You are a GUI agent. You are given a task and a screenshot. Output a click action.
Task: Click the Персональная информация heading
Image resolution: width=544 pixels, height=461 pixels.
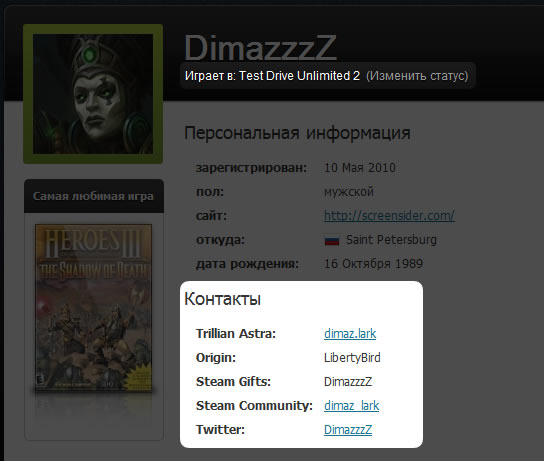[297, 133]
